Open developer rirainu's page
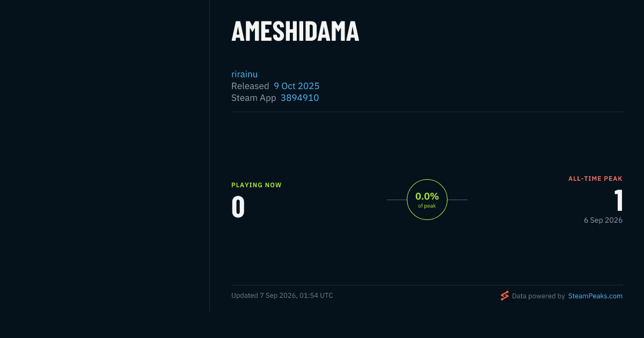The height and width of the screenshot is (338, 644). point(245,74)
